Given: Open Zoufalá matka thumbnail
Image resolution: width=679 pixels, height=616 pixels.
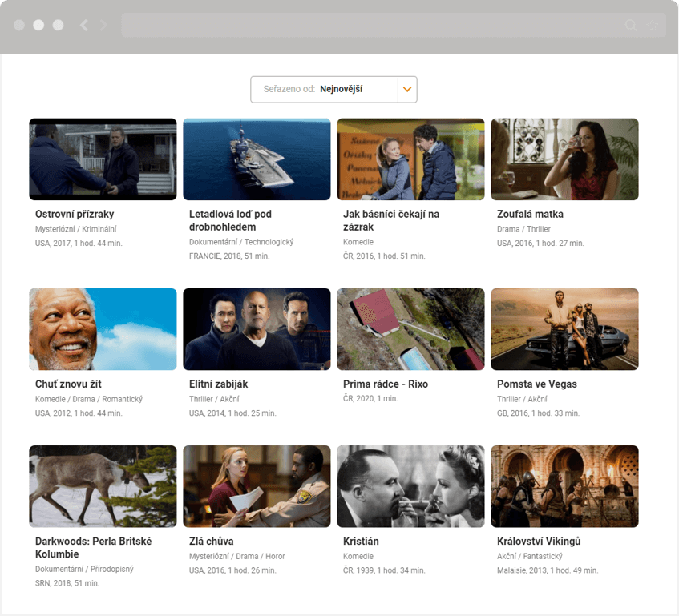Looking at the screenshot, I should pyautogui.click(x=564, y=159).
